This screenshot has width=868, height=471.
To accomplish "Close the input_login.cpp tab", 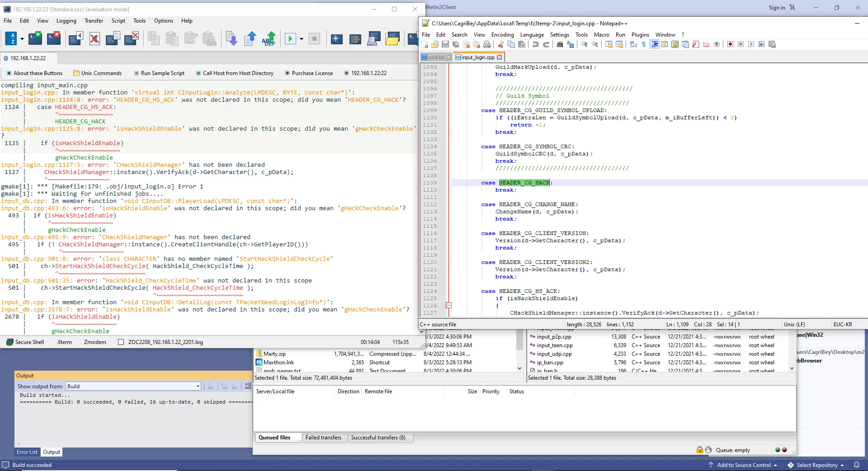I will click(500, 57).
